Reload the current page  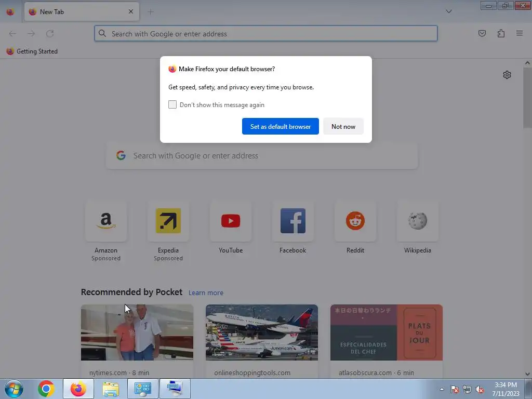tap(50, 34)
